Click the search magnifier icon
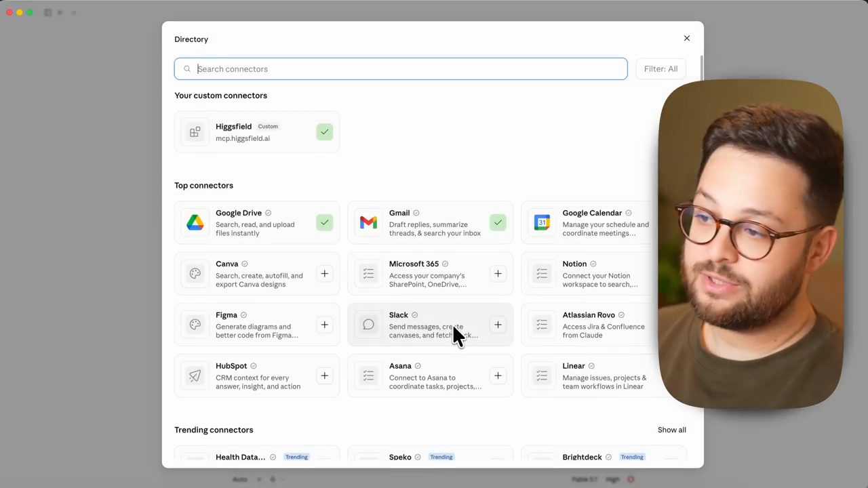 [187, 68]
